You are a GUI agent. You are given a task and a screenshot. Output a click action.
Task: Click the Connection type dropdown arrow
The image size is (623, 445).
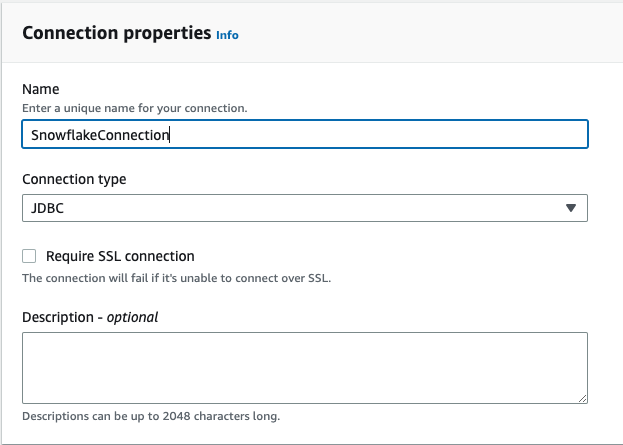point(570,208)
